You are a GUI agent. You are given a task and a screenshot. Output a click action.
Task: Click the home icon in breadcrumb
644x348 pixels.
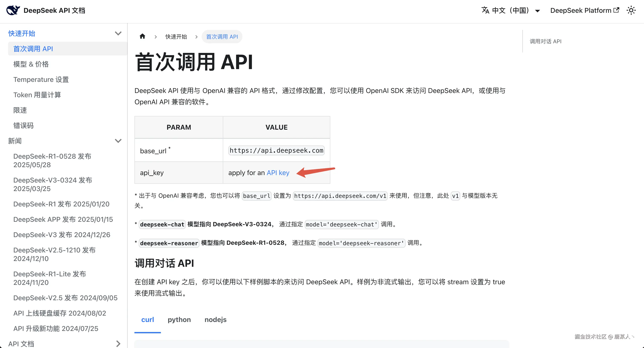(142, 36)
